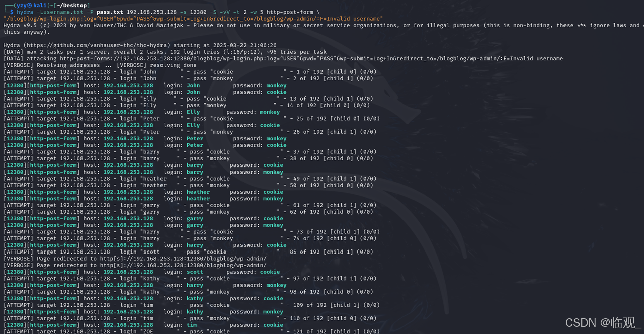This screenshot has width=644, height=334.
Task: Click result 'login: Elly password: monkey'
Action: (142, 112)
